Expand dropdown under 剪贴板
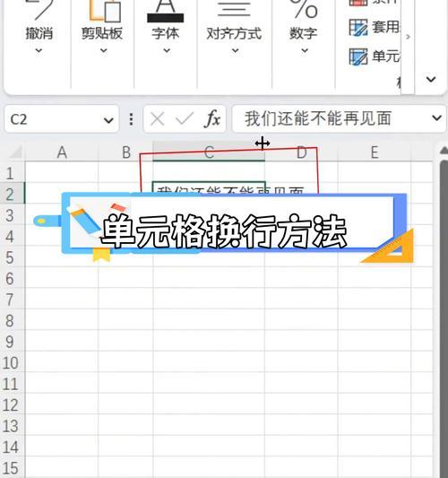The image size is (448, 478). 104,50
